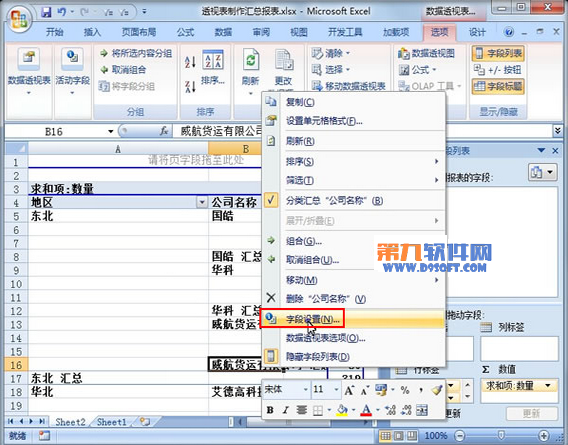Open the Clear dropdown in ribbon
Screen dimensions: 568x445
tap(330, 54)
